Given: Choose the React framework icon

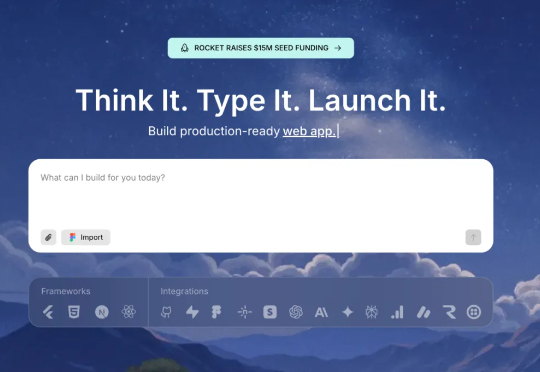Looking at the screenshot, I should pyautogui.click(x=128, y=312).
